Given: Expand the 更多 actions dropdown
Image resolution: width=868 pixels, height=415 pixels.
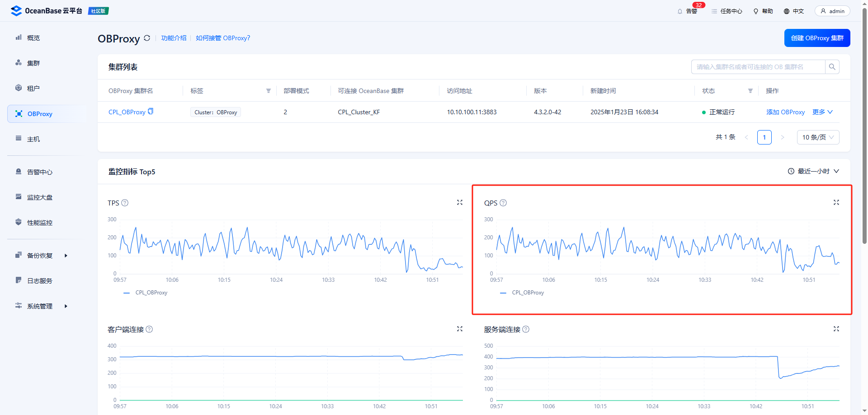Looking at the screenshot, I should click(x=822, y=112).
